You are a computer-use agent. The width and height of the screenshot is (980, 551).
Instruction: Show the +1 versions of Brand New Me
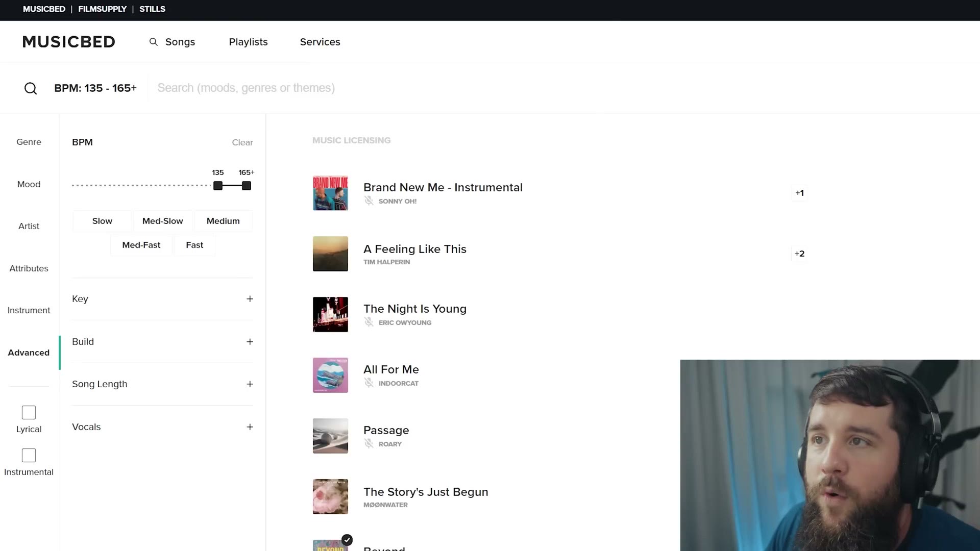[x=799, y=193]
